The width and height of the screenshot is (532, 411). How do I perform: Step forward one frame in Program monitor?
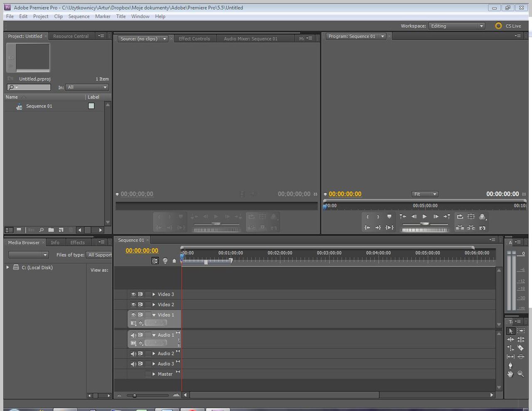pos(436,216)
